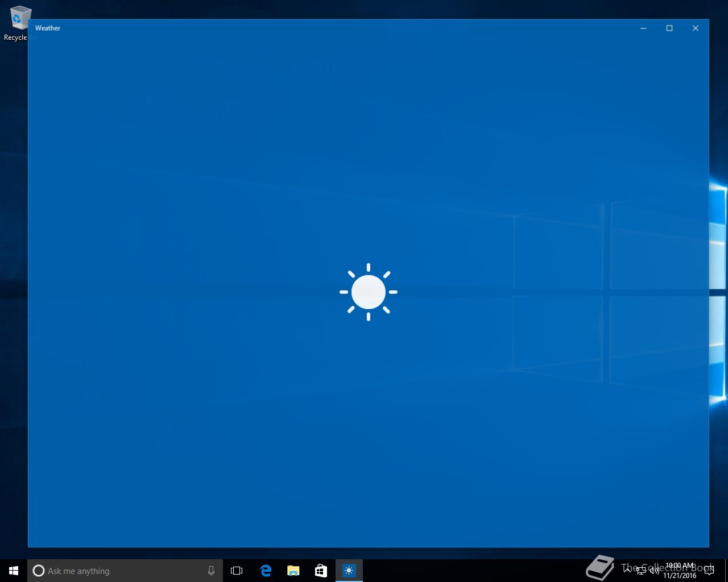728x582 pixels.
Task: Maximize the Weather window
Action: (669, 28)
